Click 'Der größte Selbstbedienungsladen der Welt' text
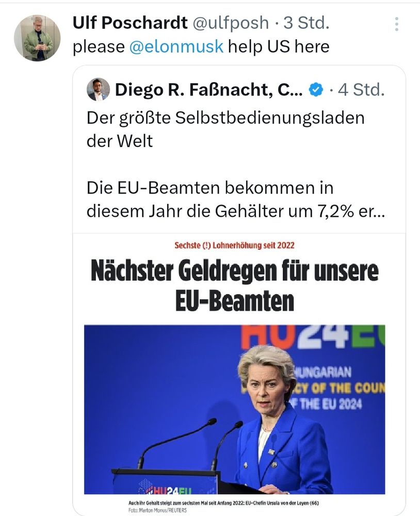This screenshot has width=420, height=516. pos(225,130)
